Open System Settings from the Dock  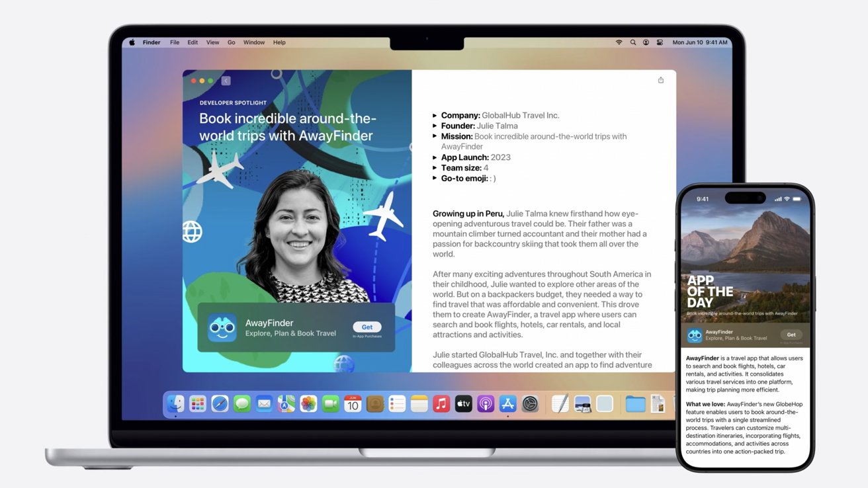(x=530, y=404)
